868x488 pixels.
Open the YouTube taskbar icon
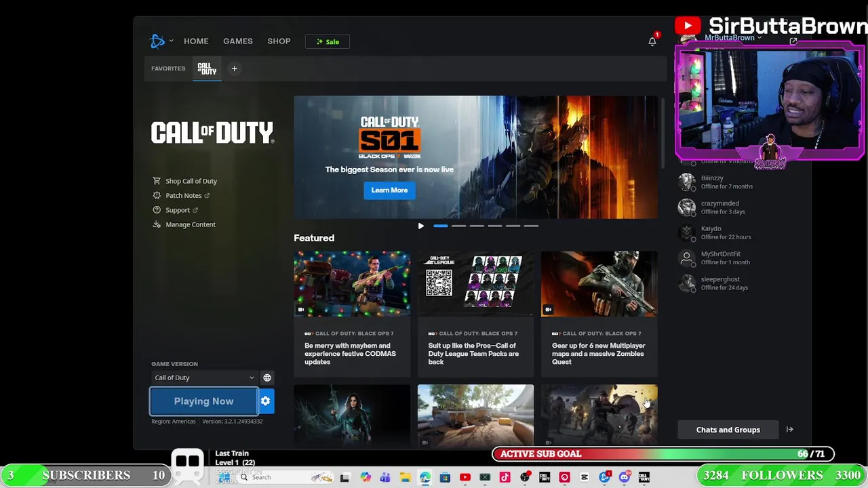pyautogui.click(x=465, y=477)
